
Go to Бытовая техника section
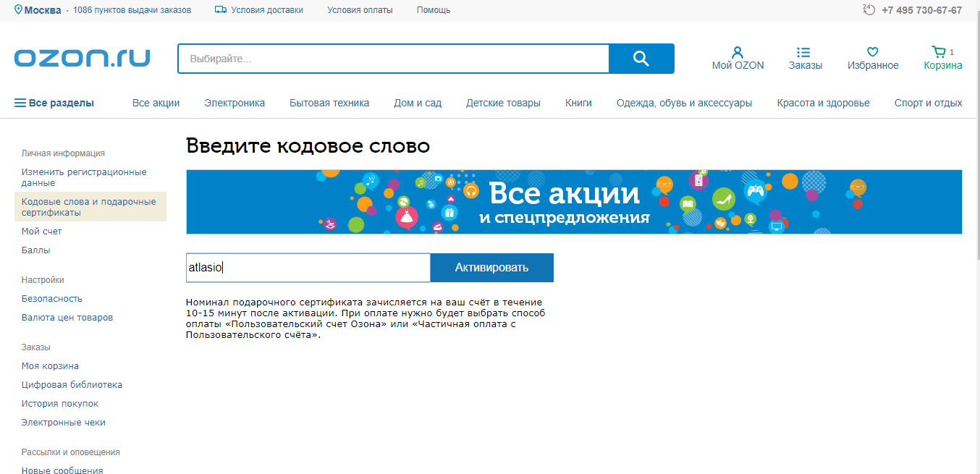329,103
